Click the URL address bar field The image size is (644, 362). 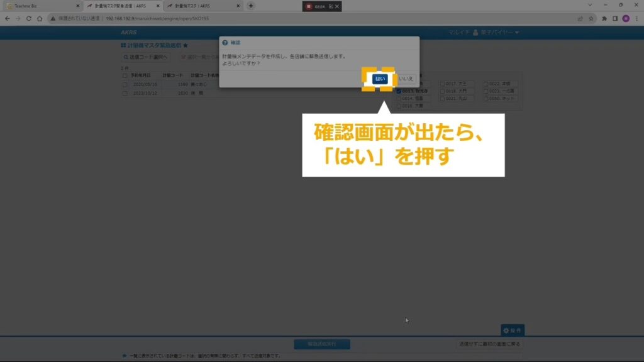[314, 19]
